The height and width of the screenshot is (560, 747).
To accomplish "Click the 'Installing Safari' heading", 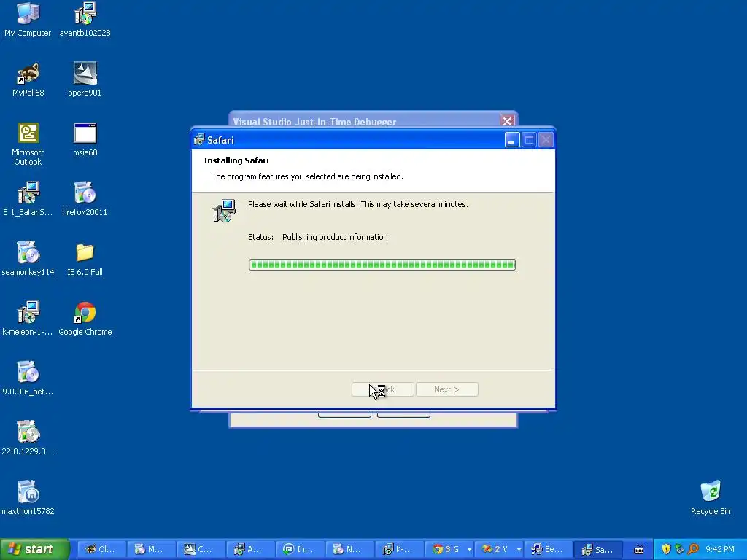I will tap(236, 160).
